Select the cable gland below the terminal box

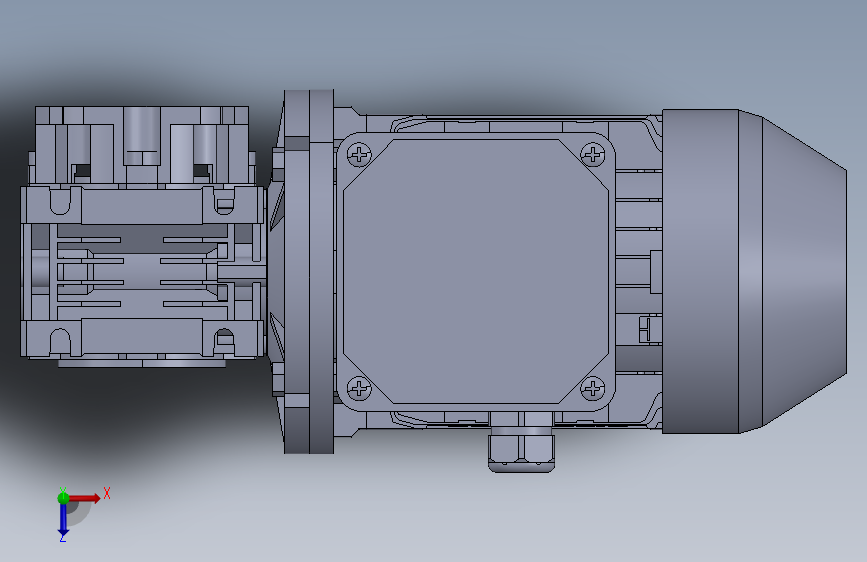pyautogui.click(x=521, y=443)
